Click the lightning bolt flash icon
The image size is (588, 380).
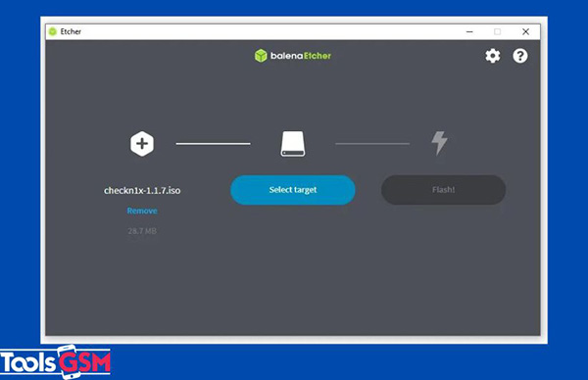pyautogui.click(x=439, y=143)
